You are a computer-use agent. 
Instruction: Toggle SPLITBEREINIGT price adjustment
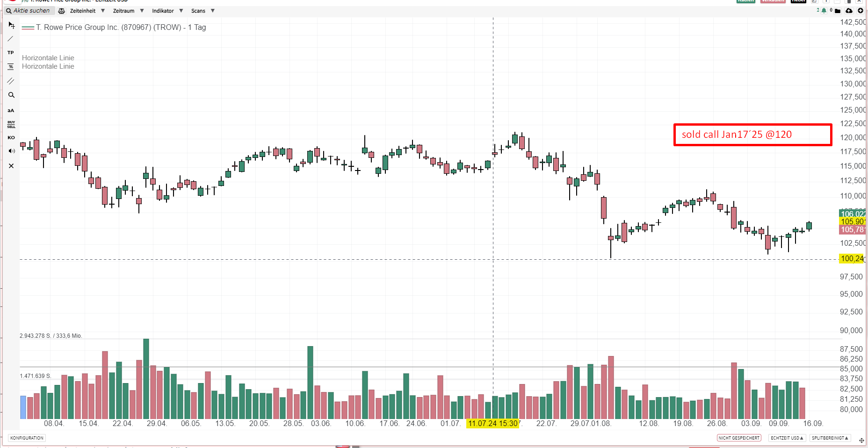click(x=830, y=438)
